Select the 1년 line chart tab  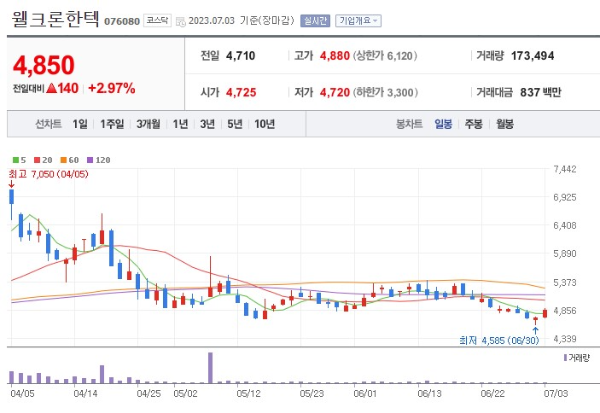pyautogui.click(x=180, y=124)
